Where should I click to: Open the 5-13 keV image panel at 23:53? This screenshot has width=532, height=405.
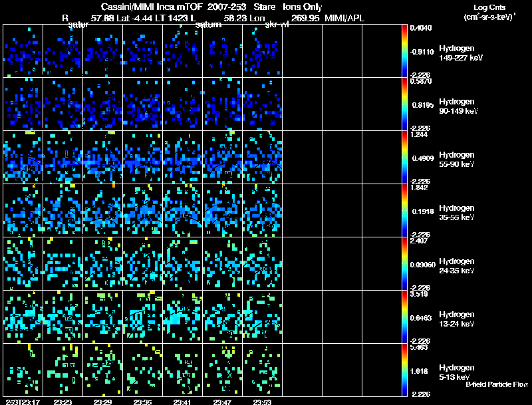click(x=262, y=370)
